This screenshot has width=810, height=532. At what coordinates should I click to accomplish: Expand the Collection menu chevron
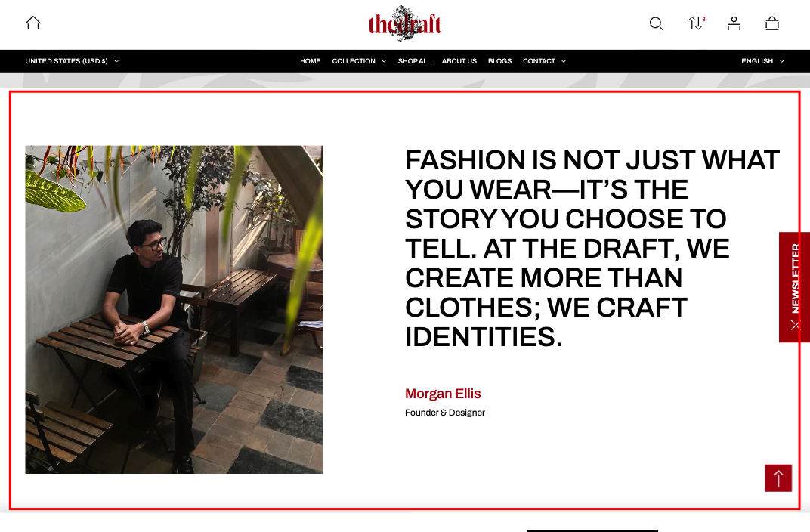pyautogui.click(x=384, y=61)
